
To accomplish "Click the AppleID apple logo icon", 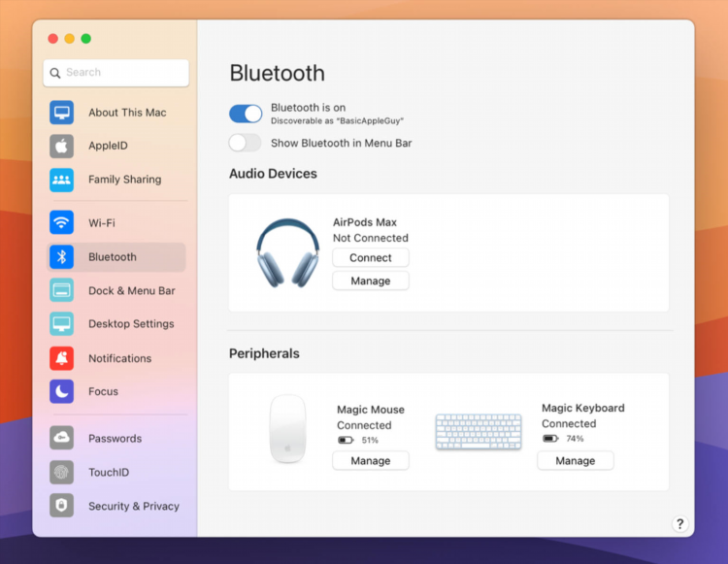I will (x=61, y=146).
